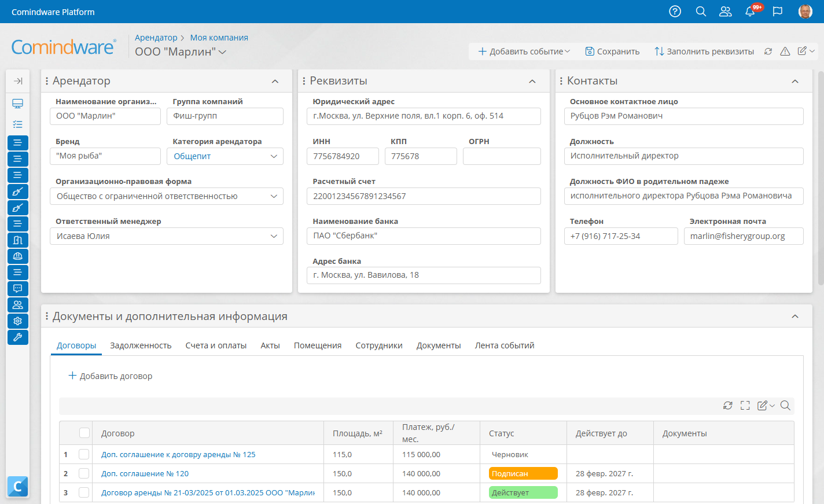Switch to the Задолженность tab
The width and height of the screenshot is (824, 504).
[141, 345]
